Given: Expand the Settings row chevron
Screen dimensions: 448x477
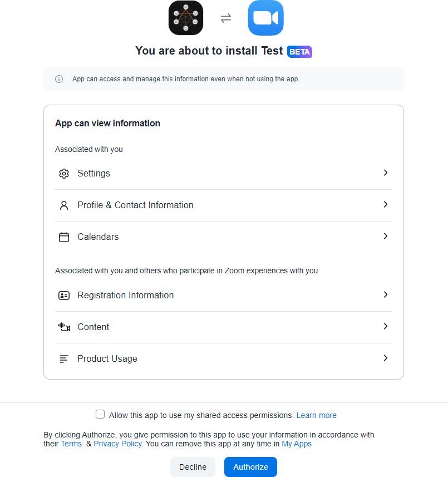Looking at the screenshot, I should click(385, 173).
